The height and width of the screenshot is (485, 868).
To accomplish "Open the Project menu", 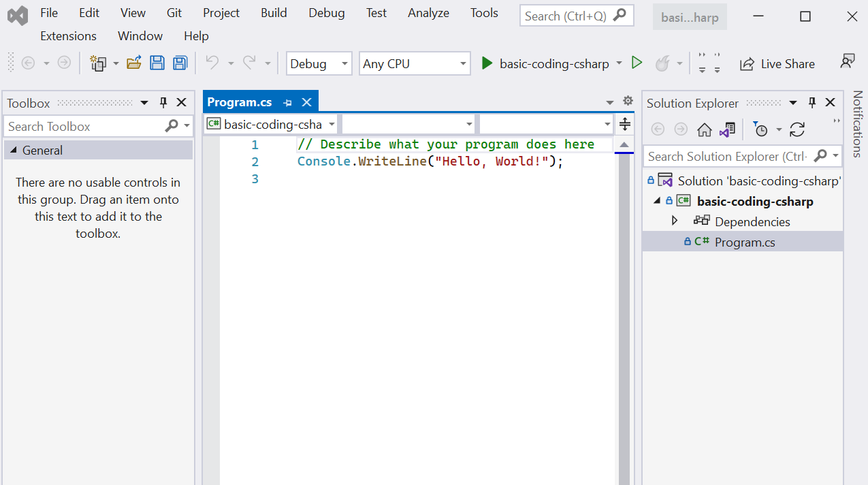I will pyautogui.click(x=221, y=13).
